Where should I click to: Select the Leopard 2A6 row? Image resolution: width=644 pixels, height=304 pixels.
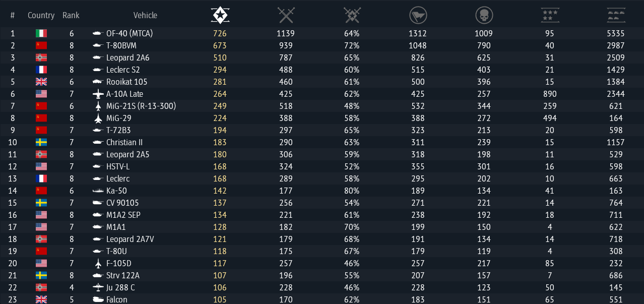point(322,57)
